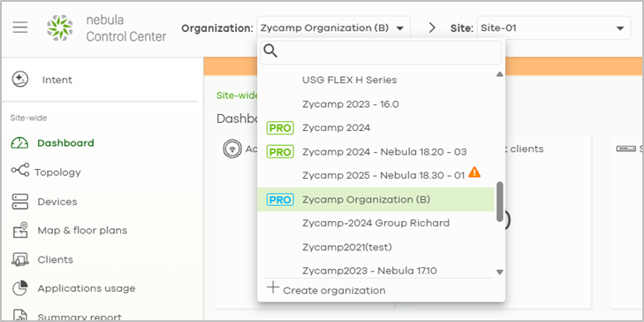Open the Site-01 site dropdown

tap(554, 28)
